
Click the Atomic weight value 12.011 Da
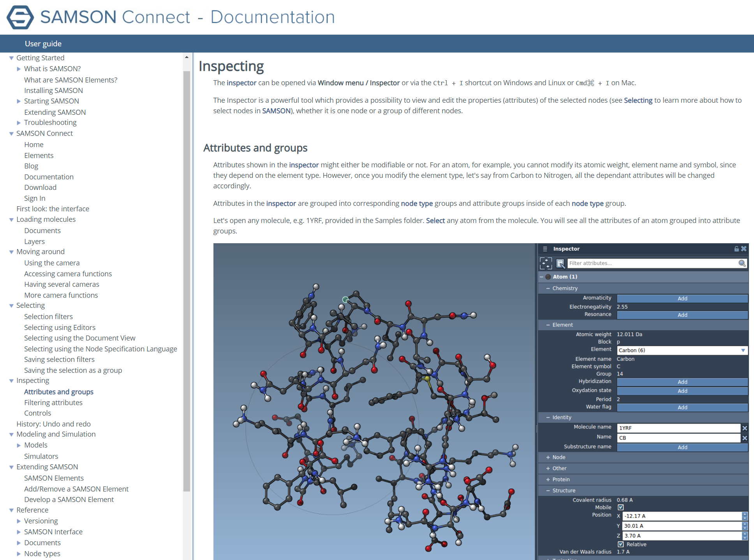coord(629,334)
